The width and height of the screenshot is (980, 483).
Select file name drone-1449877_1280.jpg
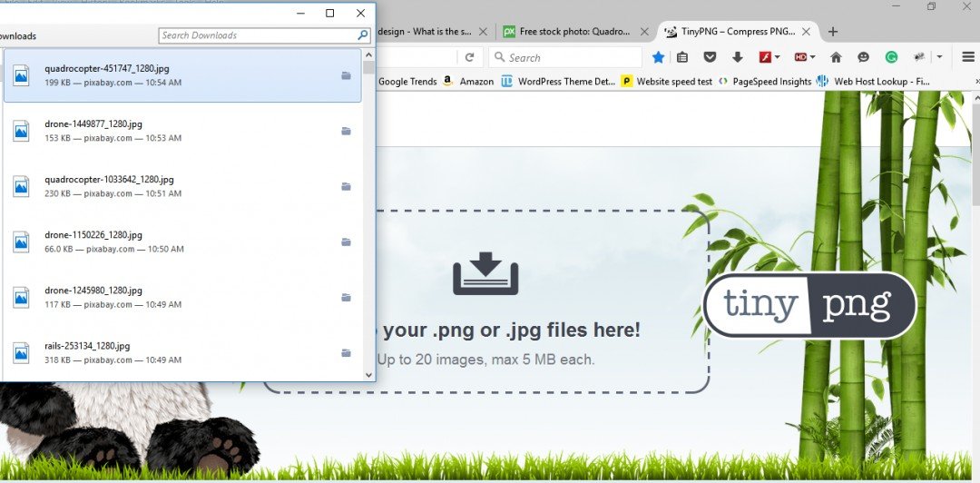93,123
